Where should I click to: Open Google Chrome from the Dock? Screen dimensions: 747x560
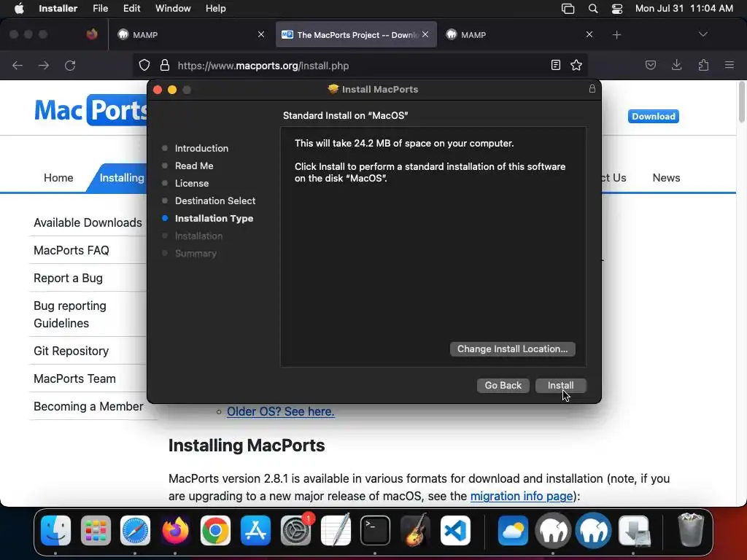(x=215, y=530)
